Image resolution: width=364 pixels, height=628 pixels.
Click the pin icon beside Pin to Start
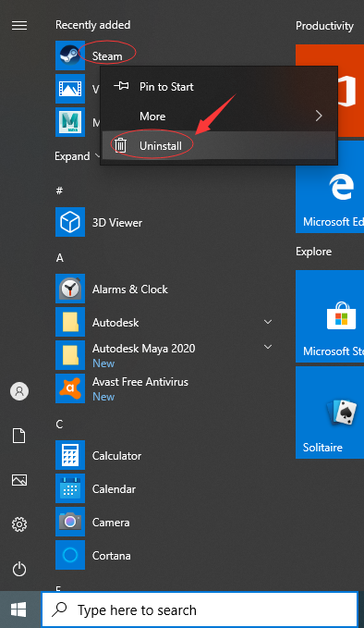click(121, 86)
